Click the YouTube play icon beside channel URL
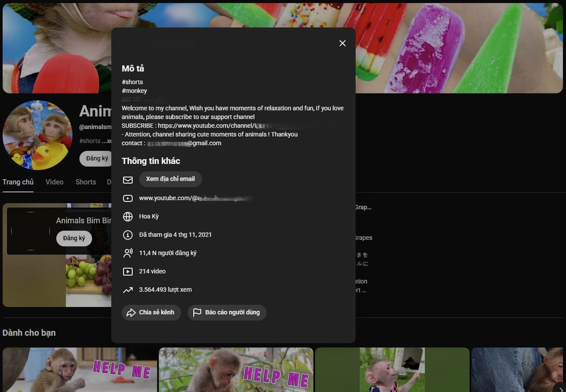Viewport: 566px width, 392px height. (128, 198)
